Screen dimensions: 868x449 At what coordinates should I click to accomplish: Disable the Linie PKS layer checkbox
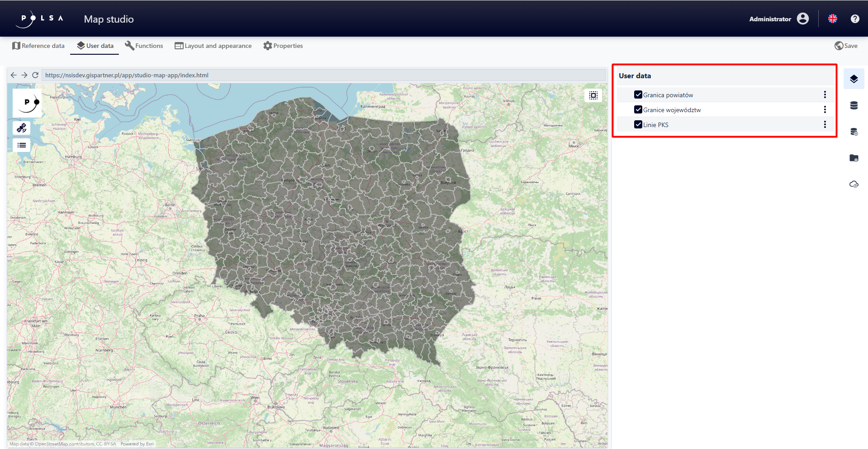point(638,125)
